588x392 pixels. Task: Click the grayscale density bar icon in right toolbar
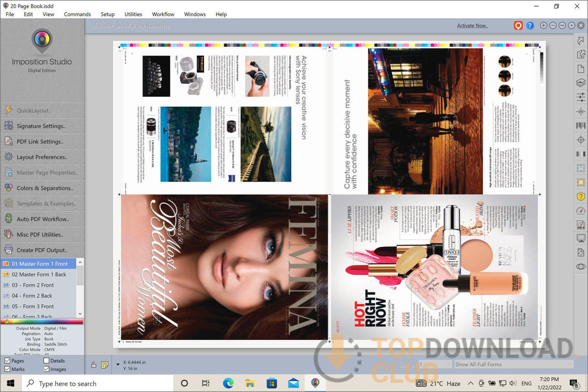581,154
